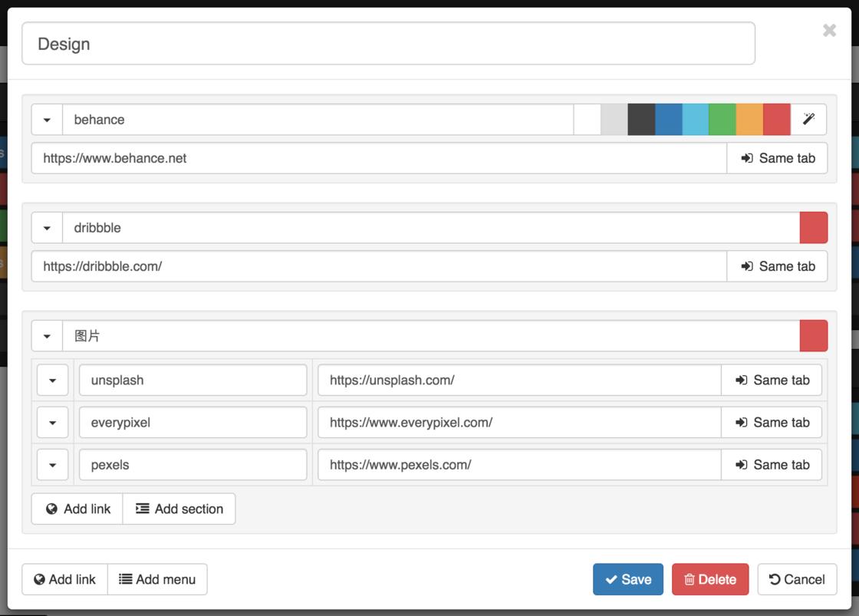Pick the dark blue color swatch
Screen dimensions: 859x616
(x=668, y=120)
